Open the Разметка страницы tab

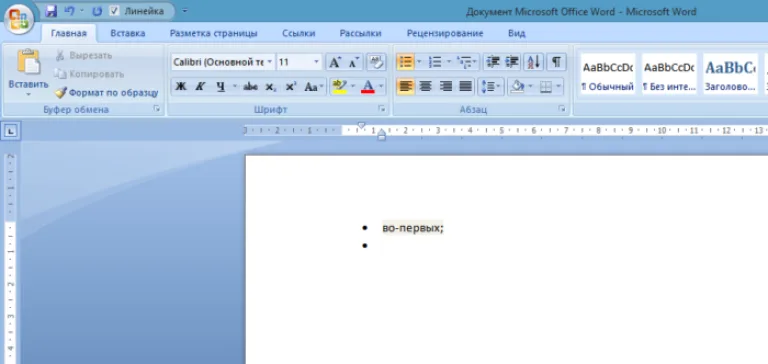pyautogui.click(x=214, y=33)
